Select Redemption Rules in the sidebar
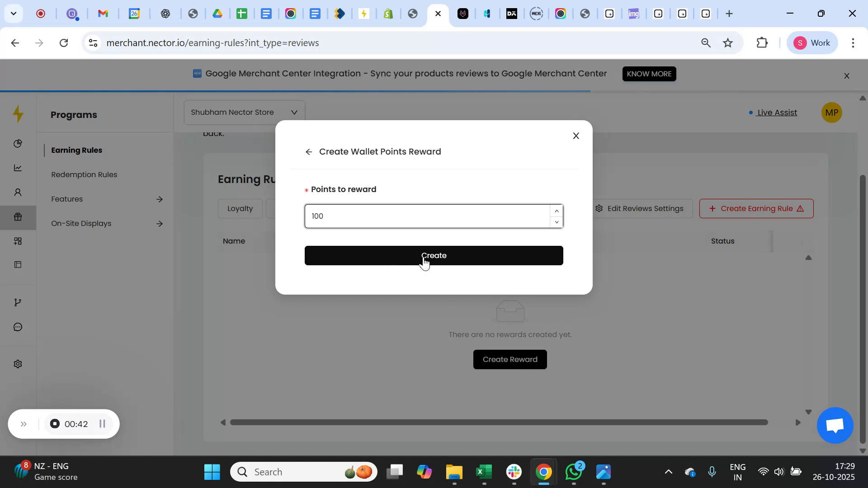This screenshot has width=868, height=488. click(84, 174)
